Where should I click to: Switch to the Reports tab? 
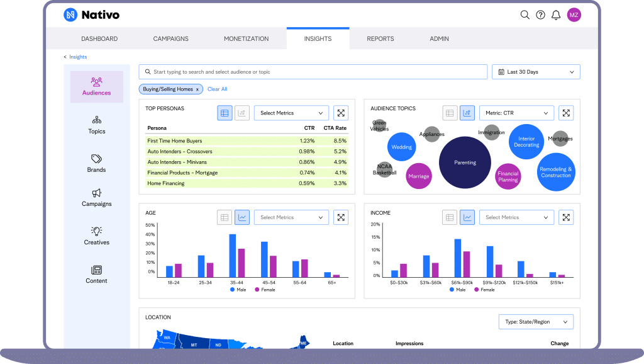pyautogui.click(x=380, y=38)
